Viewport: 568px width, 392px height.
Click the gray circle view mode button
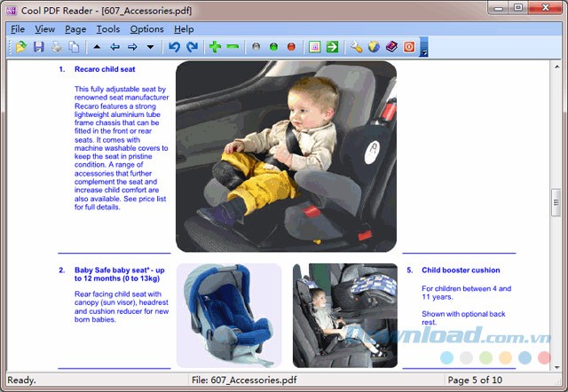pos(256,47)
